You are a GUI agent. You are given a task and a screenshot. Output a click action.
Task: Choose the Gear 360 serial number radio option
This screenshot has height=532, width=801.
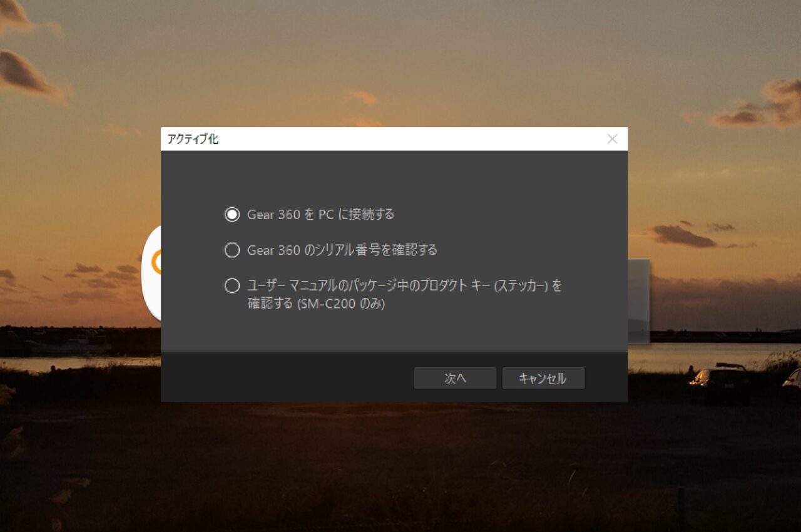[x=232, y=250]
